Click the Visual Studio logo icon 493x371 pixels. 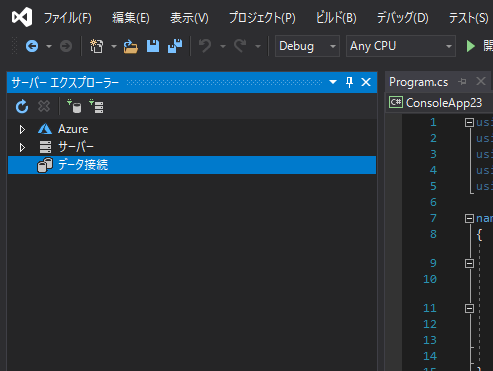(22, 17)
